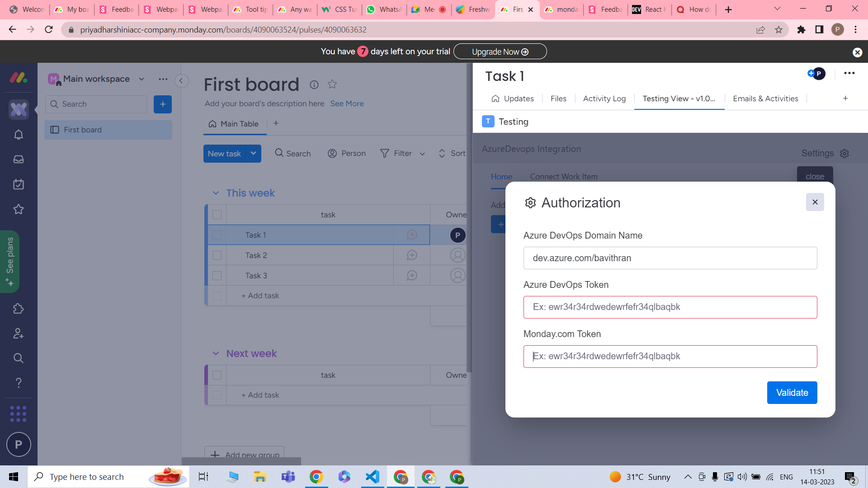Open Microsoft Teams from taskbar

click(x=288, y=477)
